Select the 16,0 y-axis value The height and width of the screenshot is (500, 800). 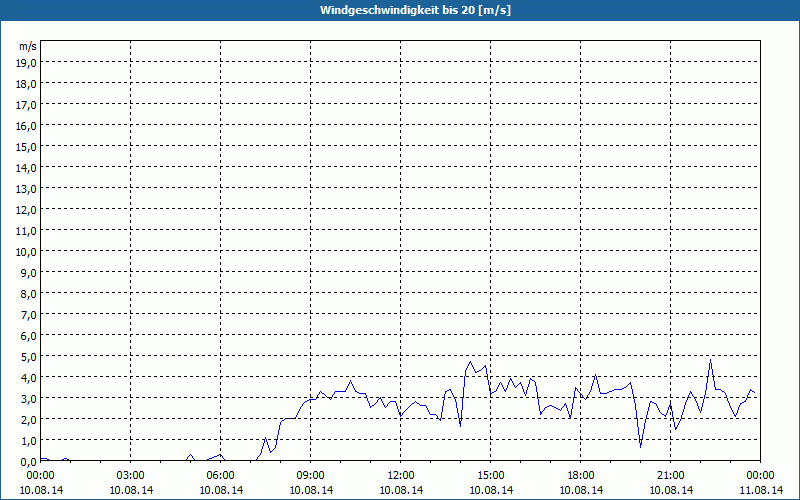26,126
